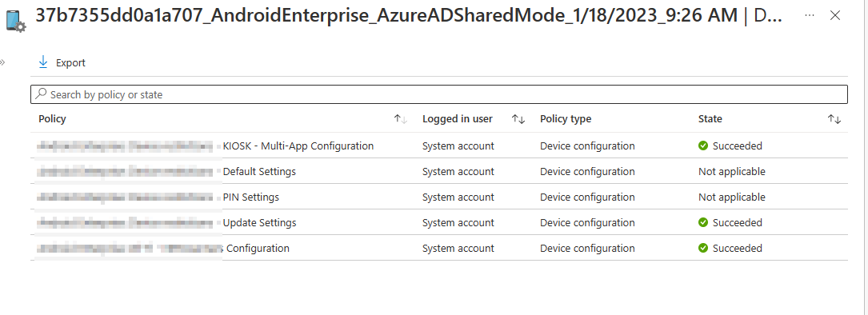868x315 pixels.
Task: Open the ellipsis more options menu
Action: pyautogui.click(x=810, y=15)
